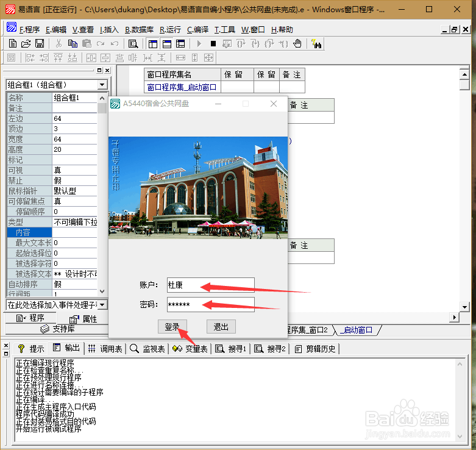This screenshot has height=450, width=476.
Task: Toggle the work folder panel layout button
Action: (x=153, y=44)
